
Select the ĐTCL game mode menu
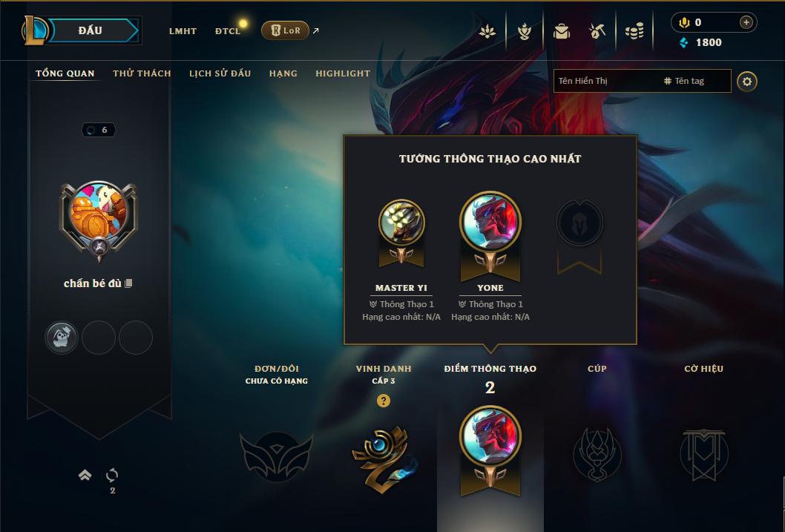click(x=228, y=31)
